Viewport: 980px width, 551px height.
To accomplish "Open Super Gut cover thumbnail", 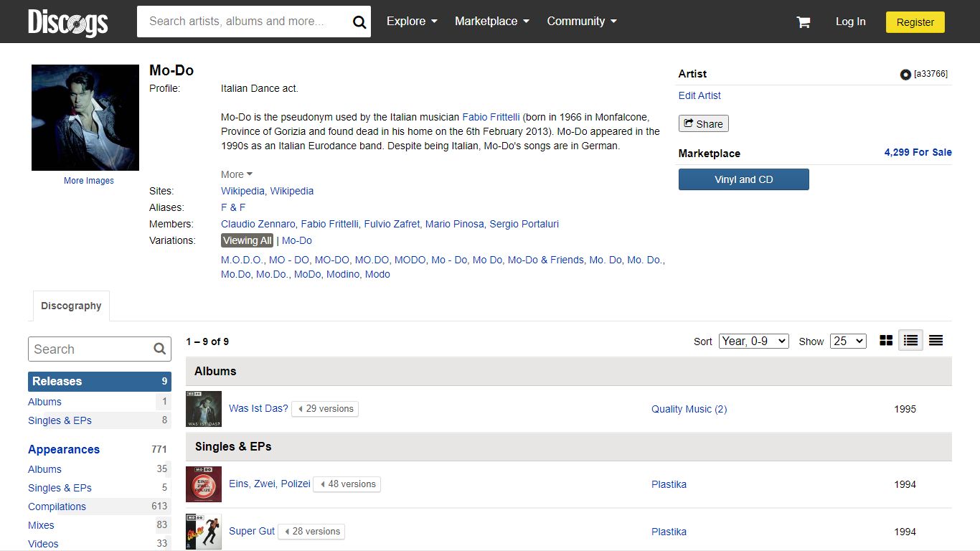I will tap(204, 532).
